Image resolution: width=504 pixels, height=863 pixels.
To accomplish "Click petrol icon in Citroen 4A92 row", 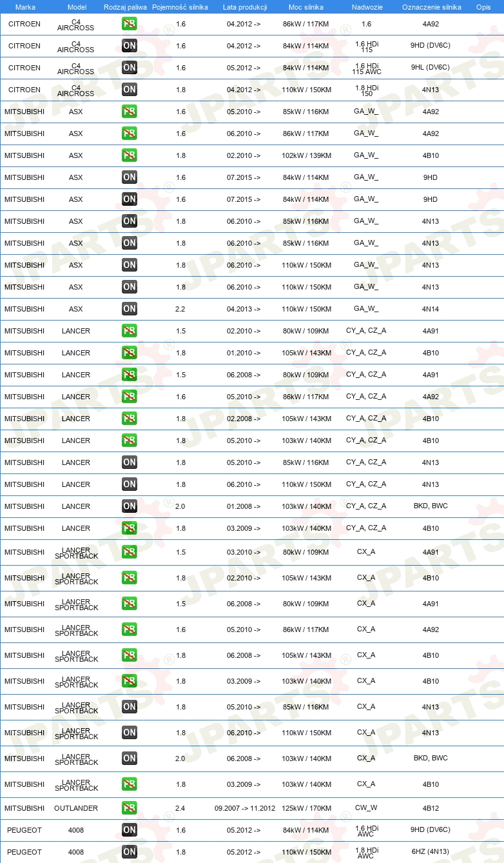I will (x=130, y=24).
